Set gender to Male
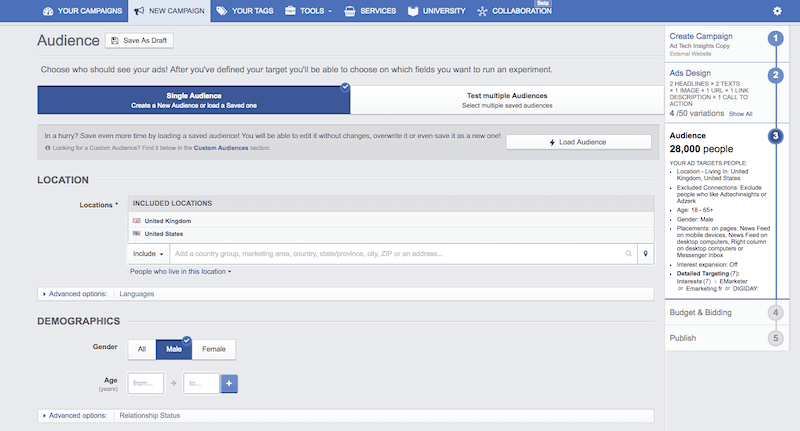The height and width of the screenshot is (431, 800). tap(173, 349)
